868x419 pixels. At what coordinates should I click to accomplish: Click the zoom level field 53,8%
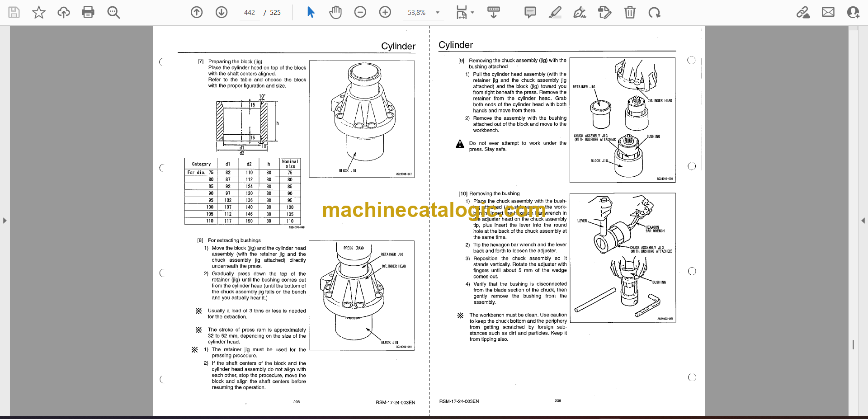417,13
